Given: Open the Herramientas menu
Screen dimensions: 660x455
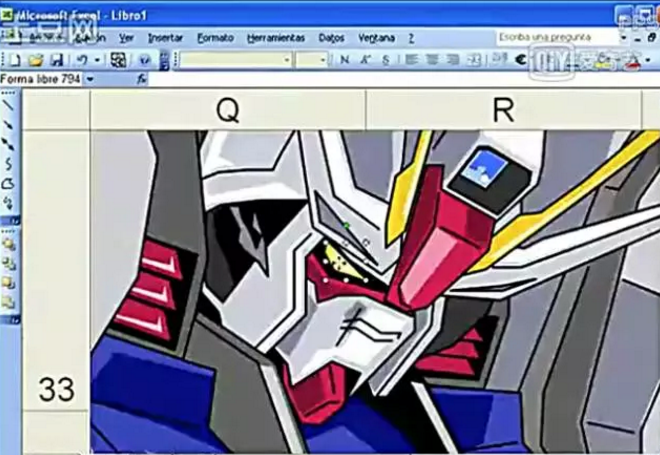Looking at the screenshot, I should [x=276, y=38].
